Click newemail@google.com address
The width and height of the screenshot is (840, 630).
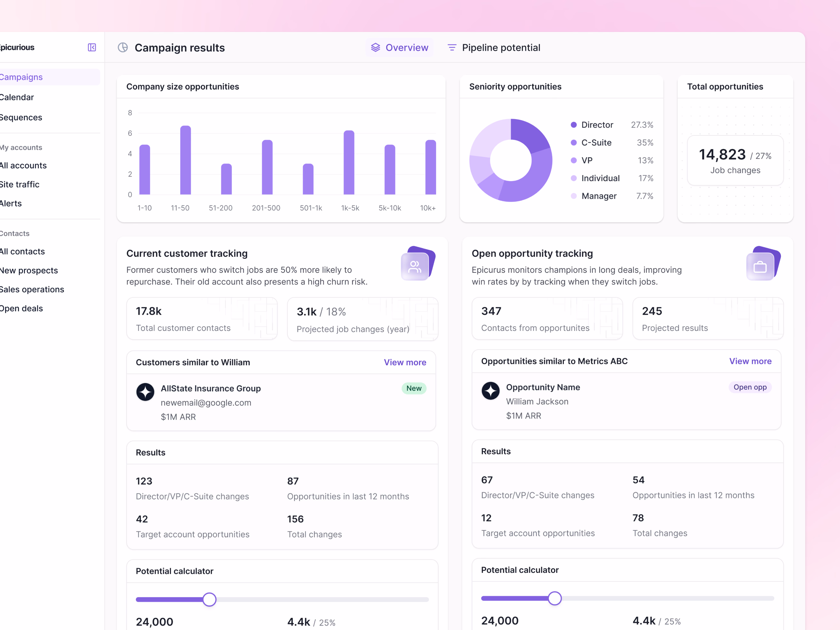pyautogui.click(x=206, y=403)
